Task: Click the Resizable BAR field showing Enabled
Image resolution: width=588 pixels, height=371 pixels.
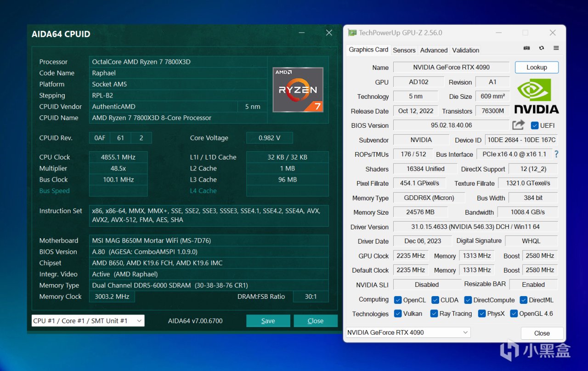Action: 533,285
